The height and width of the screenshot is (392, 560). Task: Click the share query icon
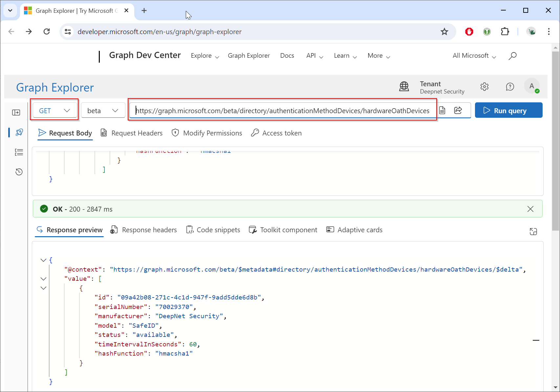pos(458,110)
